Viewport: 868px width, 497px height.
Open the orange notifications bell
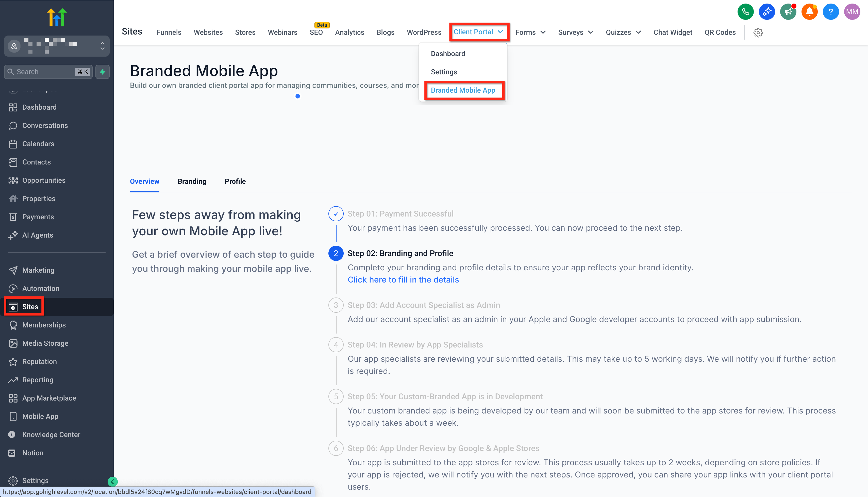pos(809,12)
